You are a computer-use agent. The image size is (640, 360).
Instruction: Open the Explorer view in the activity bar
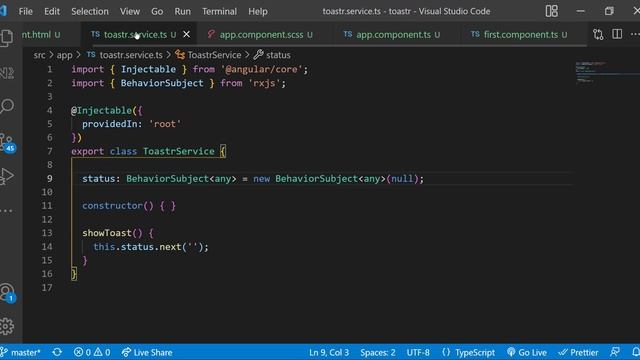(x=7, y=38)
